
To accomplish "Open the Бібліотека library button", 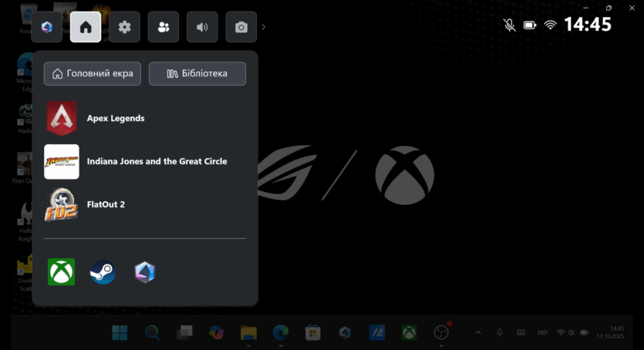I will pos(197,73).
